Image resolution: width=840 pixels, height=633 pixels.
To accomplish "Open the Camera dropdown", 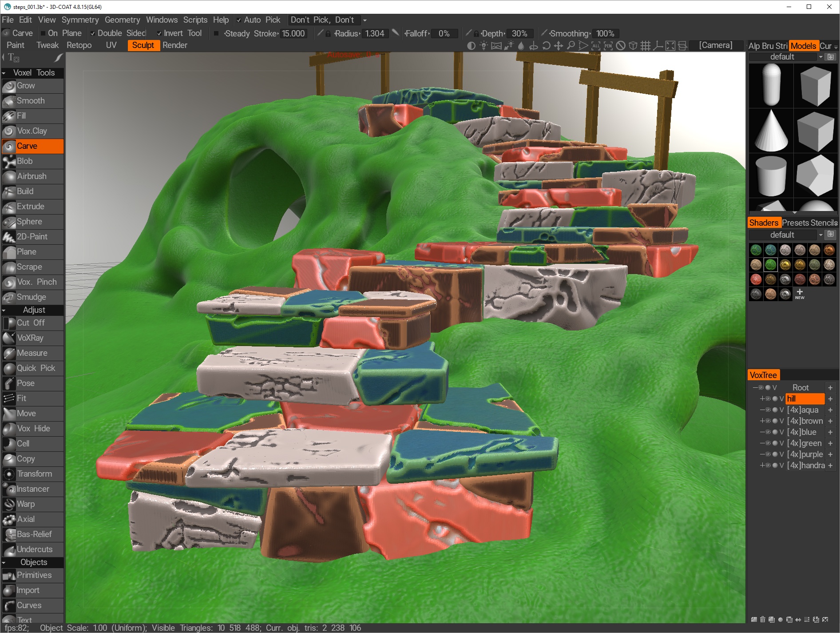I will 715,45.
